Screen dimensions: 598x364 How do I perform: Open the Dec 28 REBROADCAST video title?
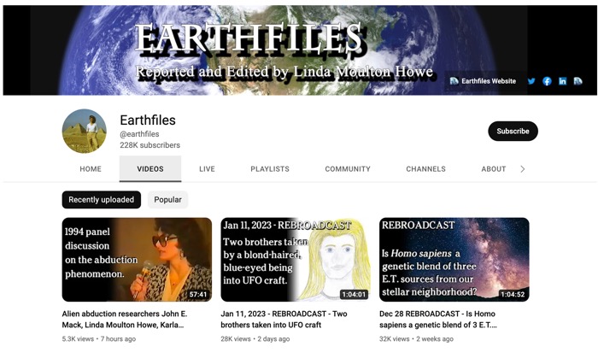[x=437, y=320]
